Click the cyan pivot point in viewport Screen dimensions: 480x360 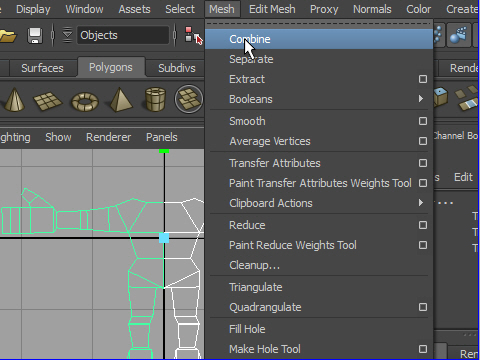coord(164,238)
